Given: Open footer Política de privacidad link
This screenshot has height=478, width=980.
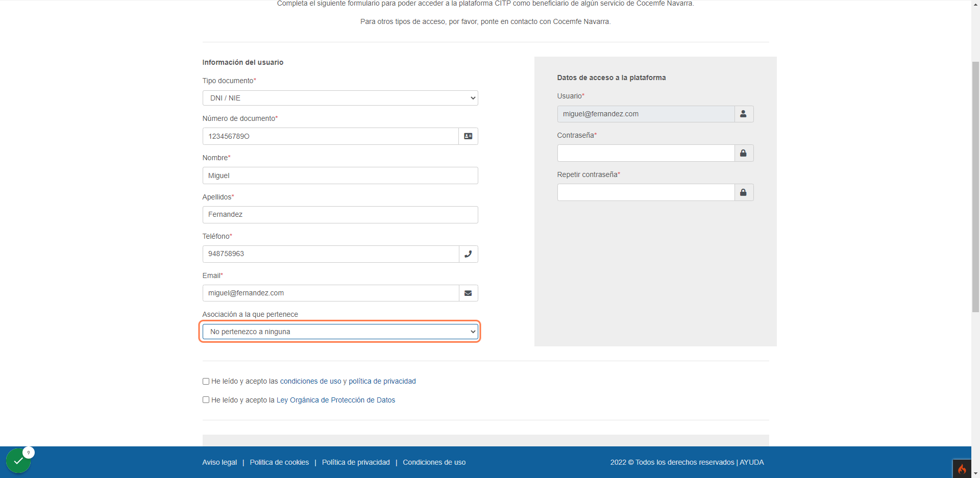Looking at the screenshot, I should pos(356,462).
